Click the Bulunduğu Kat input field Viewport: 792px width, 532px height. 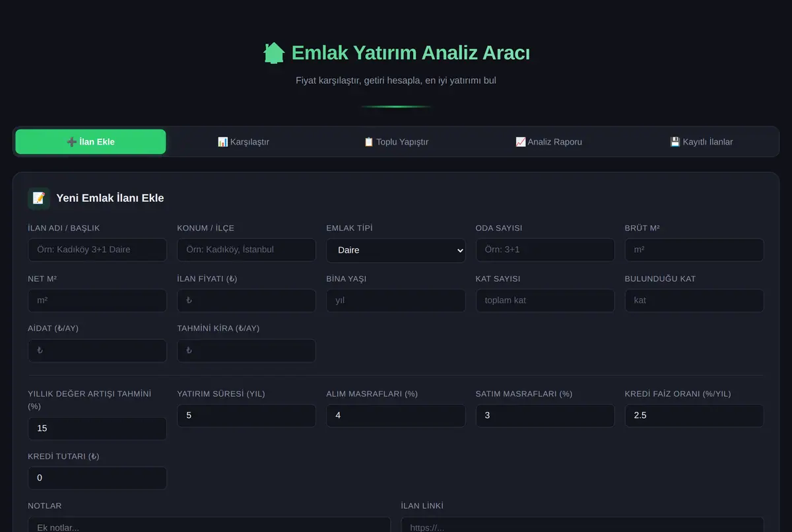pyautogui.click(x=694, y=300)
